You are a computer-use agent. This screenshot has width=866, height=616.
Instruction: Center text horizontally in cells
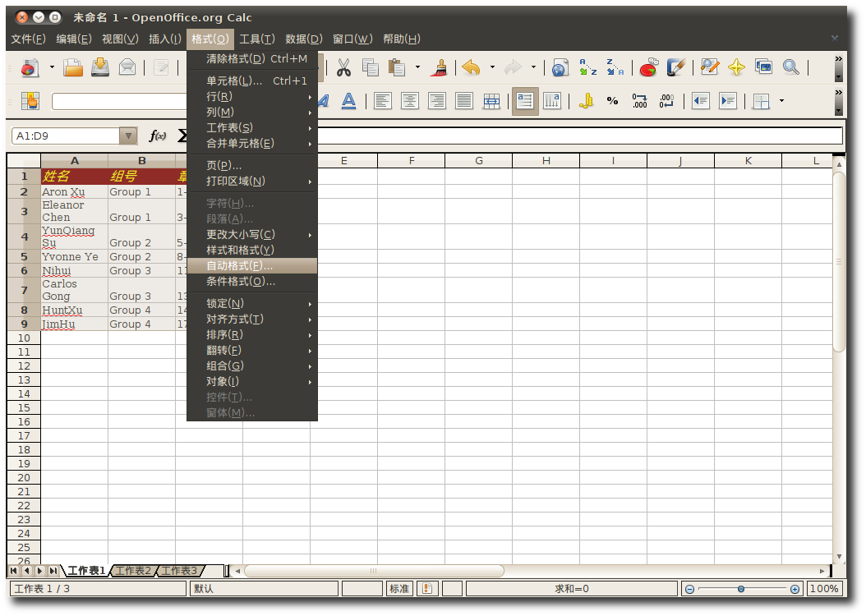tap(410, 101)
